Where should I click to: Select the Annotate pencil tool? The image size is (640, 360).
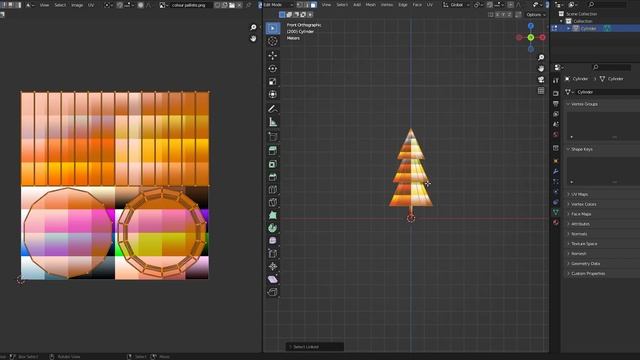273,109
